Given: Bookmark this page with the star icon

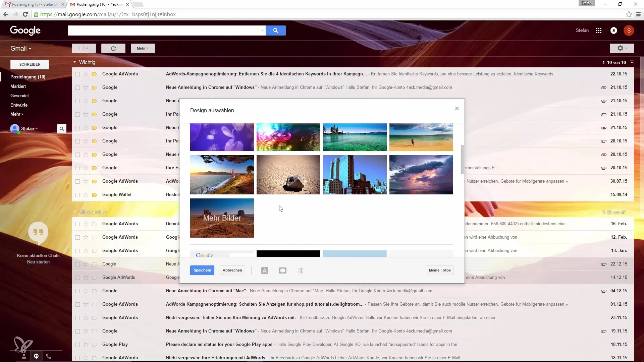Looking at the screenshot, I should click(629, 14).
